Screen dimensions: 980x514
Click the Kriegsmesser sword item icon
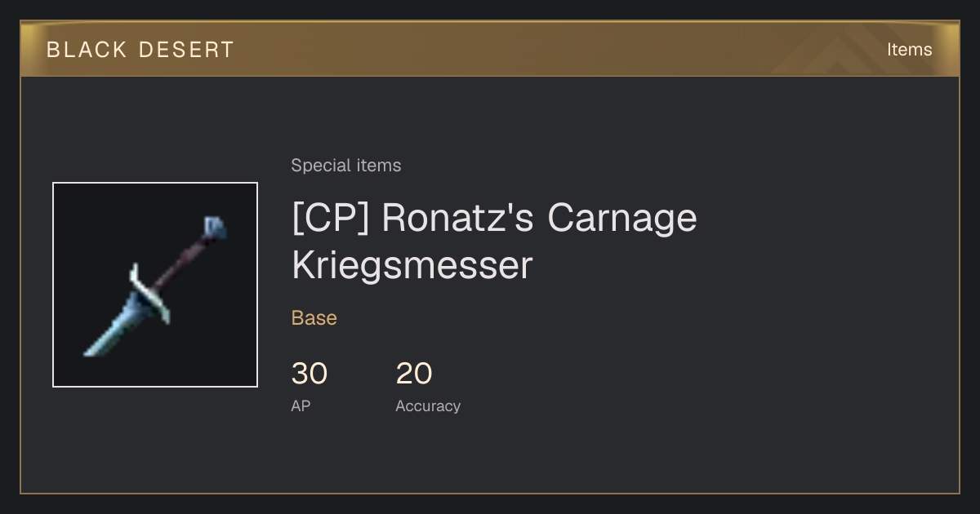pyautogui.click(x=155, y=285)
